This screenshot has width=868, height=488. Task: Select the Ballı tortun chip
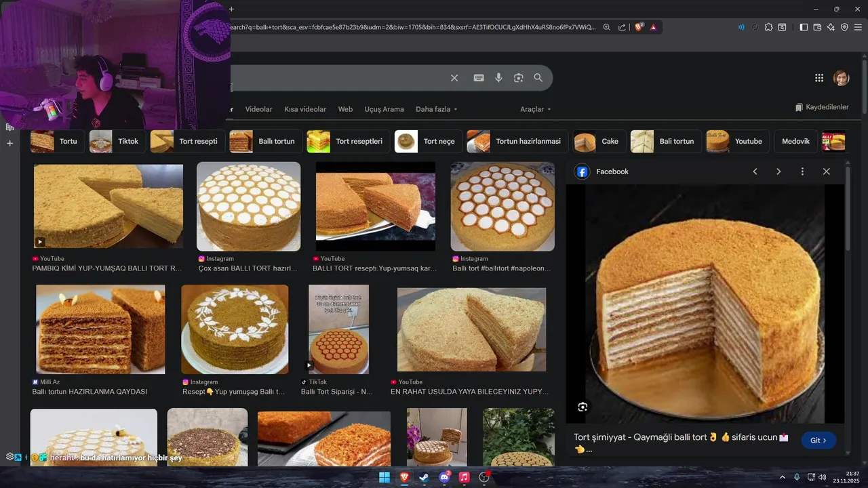point(265,141)
